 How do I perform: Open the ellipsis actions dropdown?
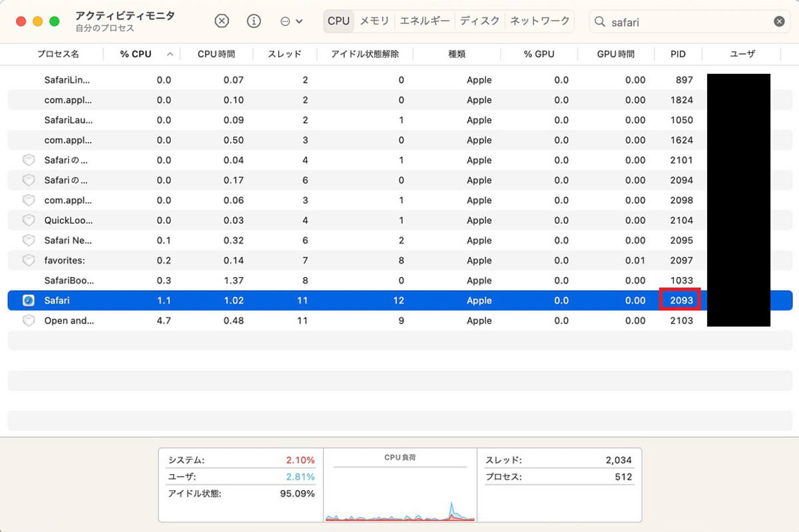[x=291, y=21]
